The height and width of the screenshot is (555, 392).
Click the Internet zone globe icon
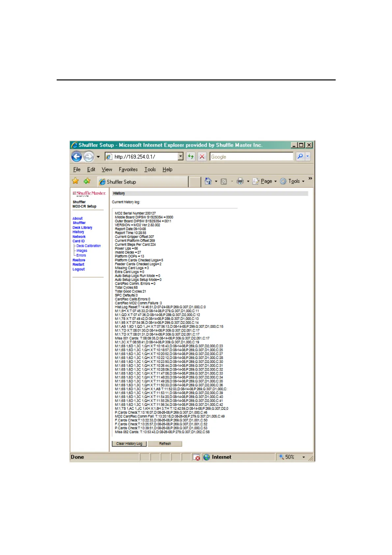pos(207,457)
